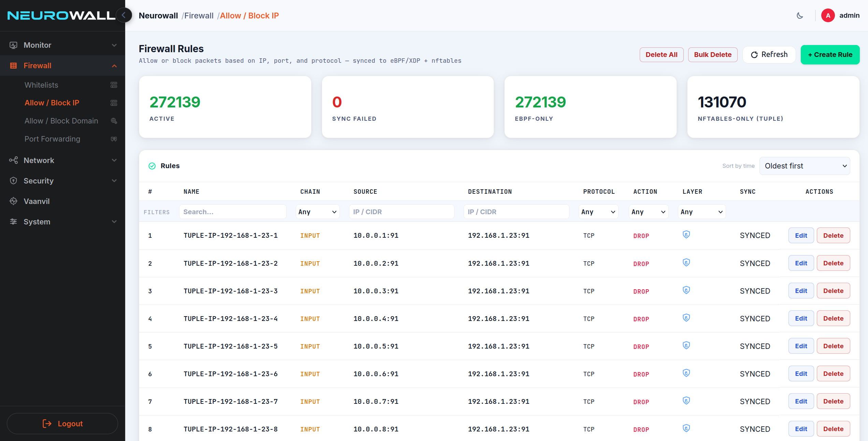Screen dimensions: 868x441
Task: Click the Firewall grid icon
Action: coord(13,65)
